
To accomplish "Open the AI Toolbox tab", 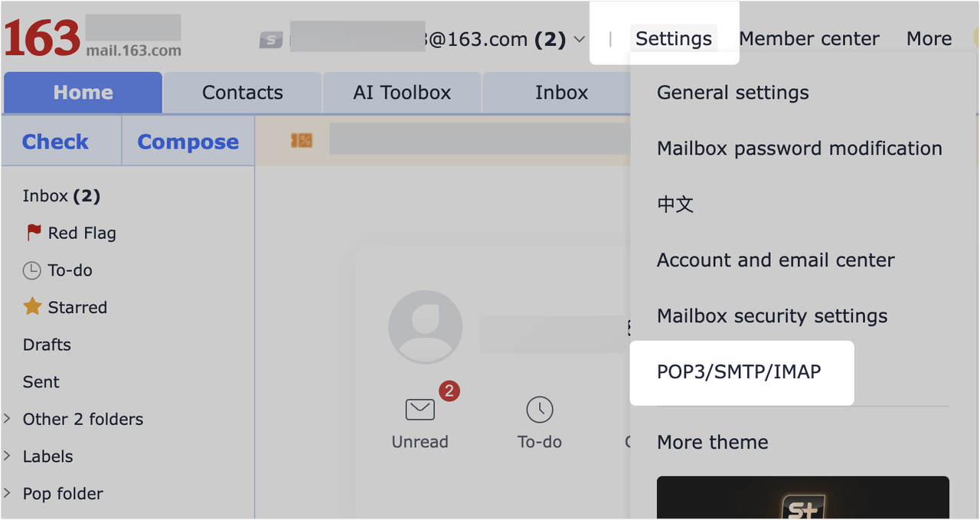I will click(x=402, y=93).
